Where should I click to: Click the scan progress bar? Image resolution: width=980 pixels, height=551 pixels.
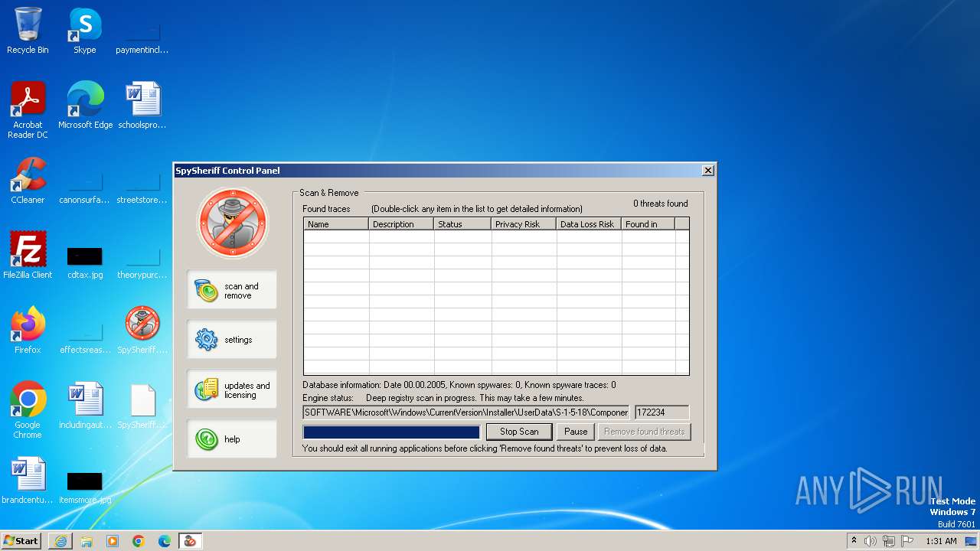392,432
